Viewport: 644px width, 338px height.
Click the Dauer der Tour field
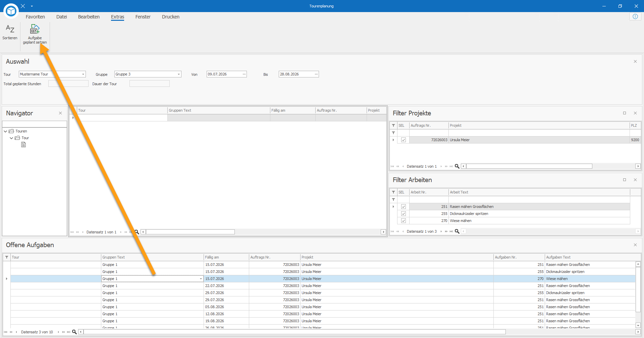[150, 83]
